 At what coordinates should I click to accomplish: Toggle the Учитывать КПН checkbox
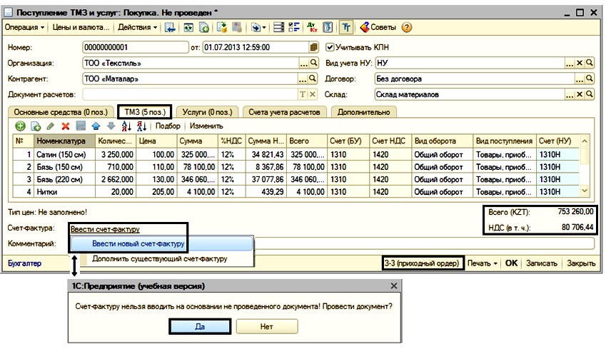pyautogui.click(x=330, y=48)
